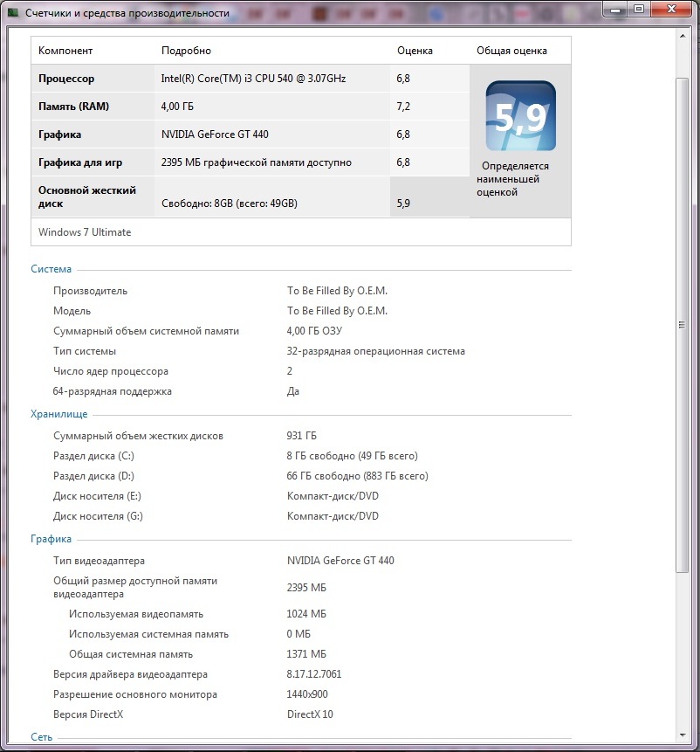Click the vertical scrollbar thumb
Screen dimensions: 700x752
pyautogui.click(x=682, y=323)
